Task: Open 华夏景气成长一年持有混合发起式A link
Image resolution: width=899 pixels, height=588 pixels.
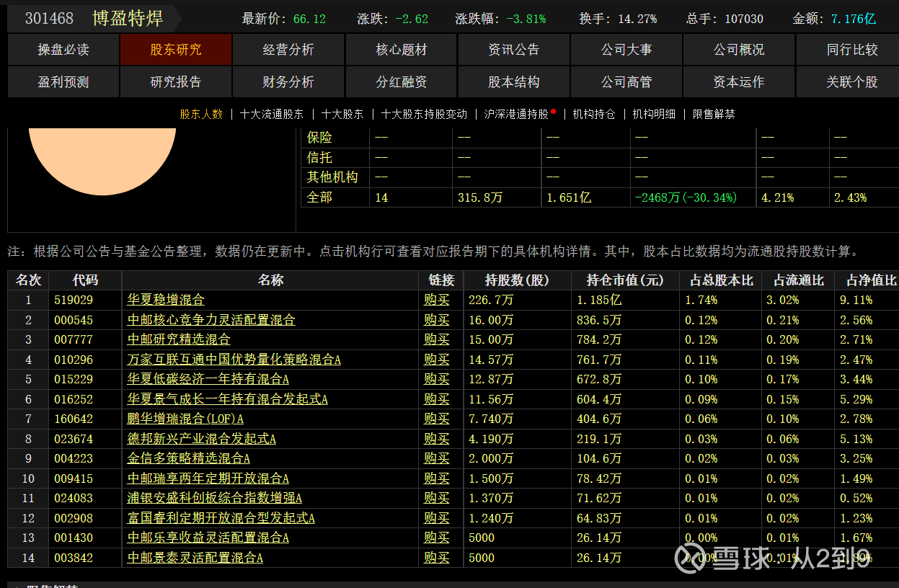Action: pos(228,399)
